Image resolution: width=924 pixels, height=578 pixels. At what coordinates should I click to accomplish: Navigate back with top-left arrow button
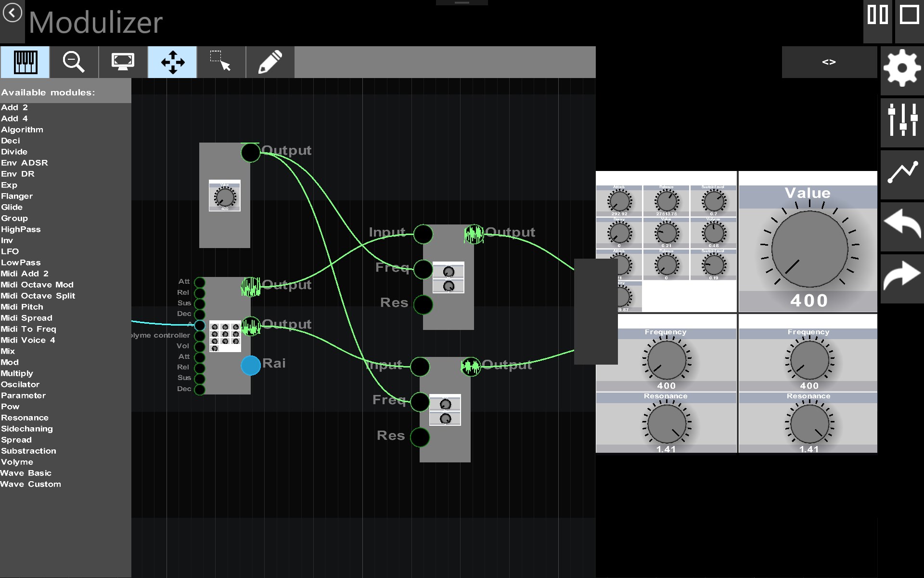tap(12, 13)
